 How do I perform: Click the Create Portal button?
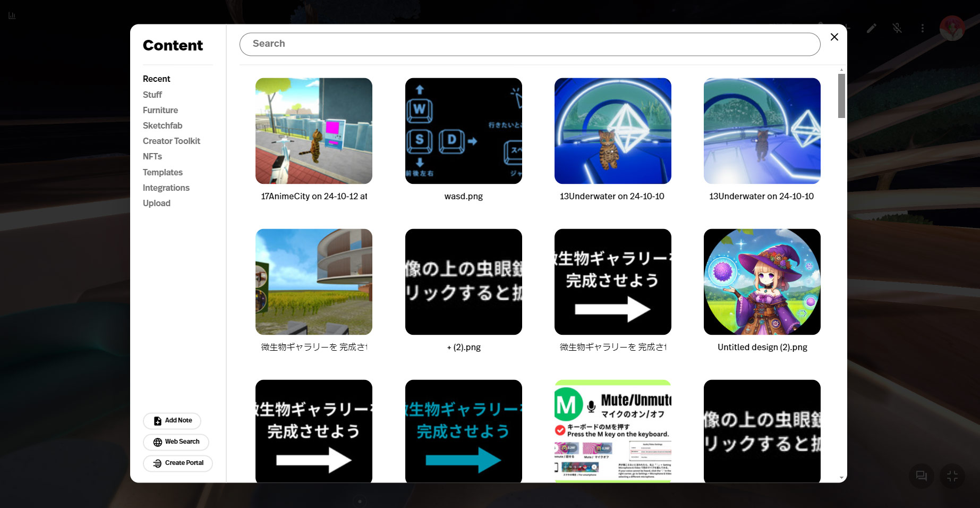coord(178,463)
